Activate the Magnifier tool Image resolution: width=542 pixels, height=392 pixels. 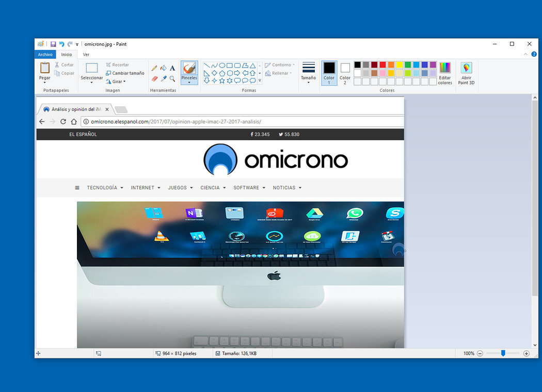(172, 79)
